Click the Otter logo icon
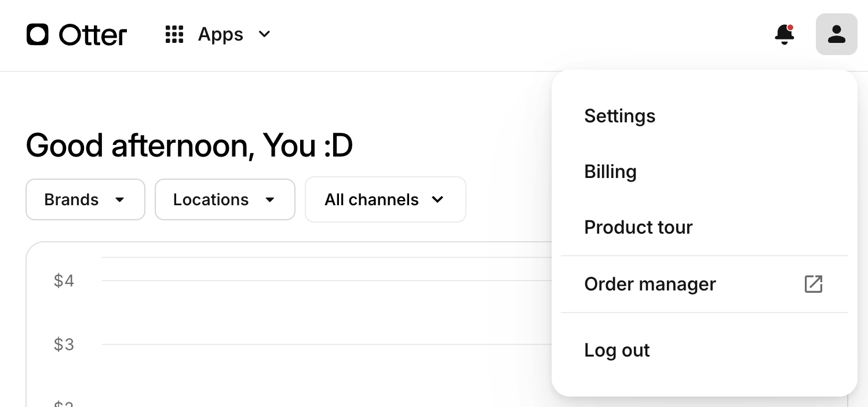The width and height of the screenshot is (868, 407). (38, 35)
